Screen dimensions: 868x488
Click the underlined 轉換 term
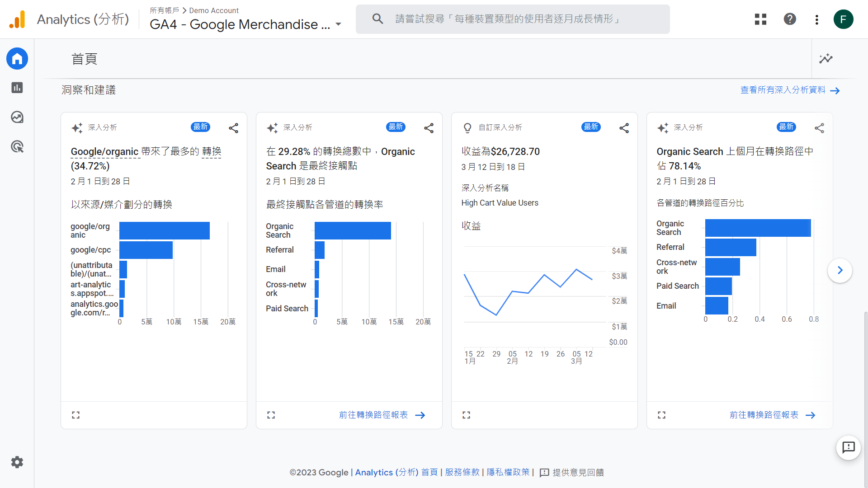[211, 152]
